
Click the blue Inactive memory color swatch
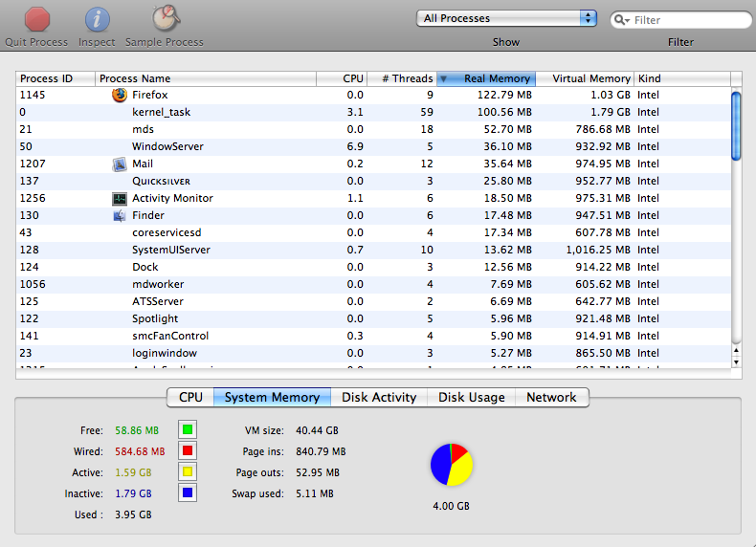(x=188, y=492)
